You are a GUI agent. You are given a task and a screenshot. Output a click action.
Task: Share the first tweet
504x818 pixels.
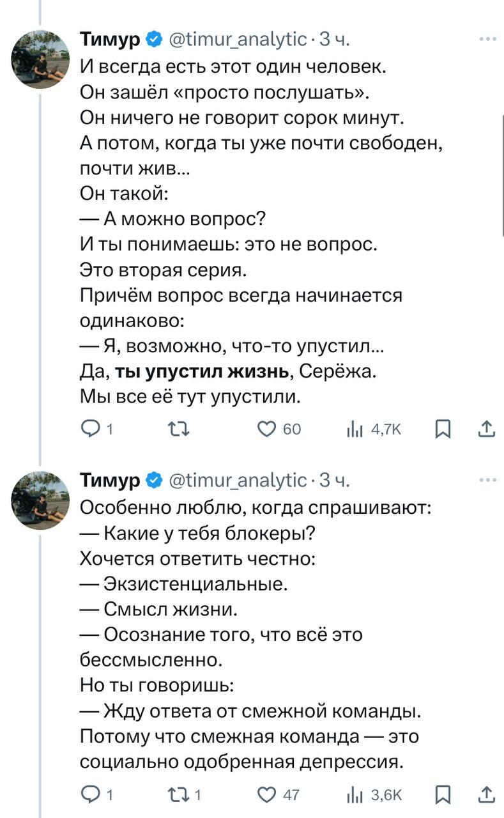(x=487, y=429)
